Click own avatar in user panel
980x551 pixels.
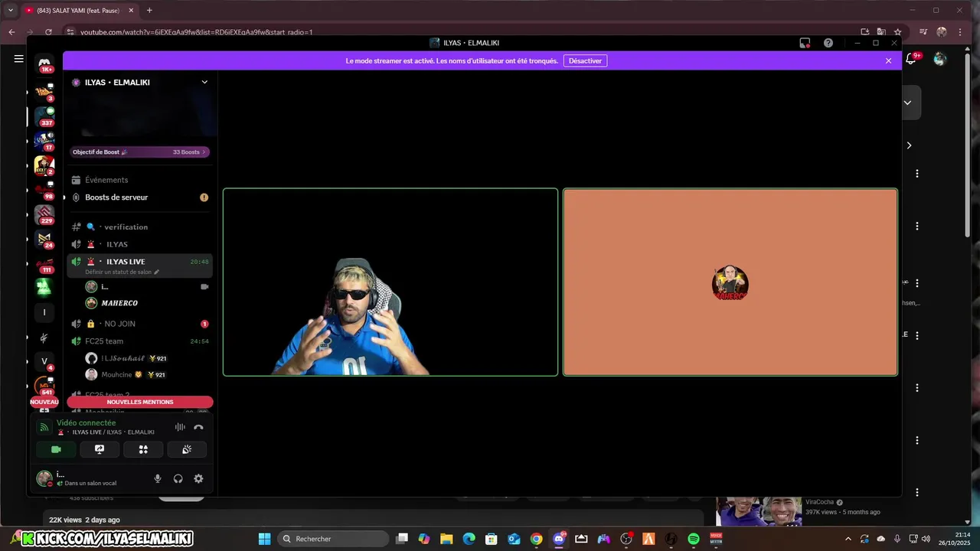point(44,478)
